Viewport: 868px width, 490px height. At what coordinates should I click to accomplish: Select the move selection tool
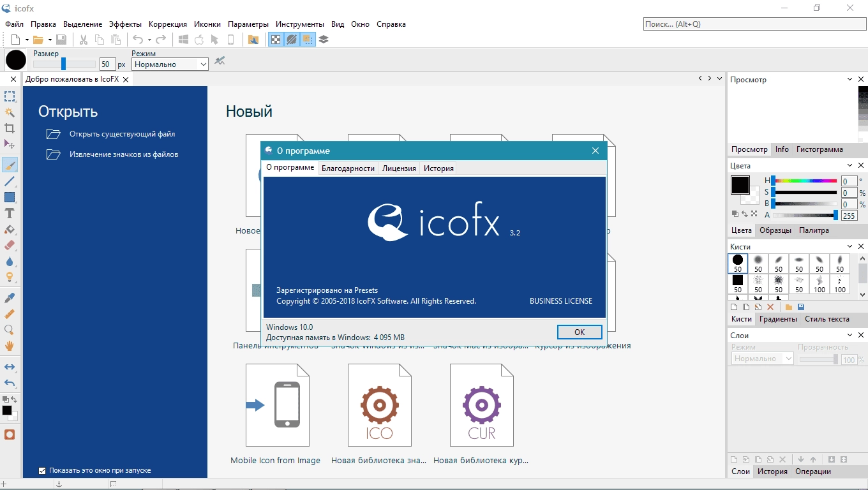coord(10,144)
